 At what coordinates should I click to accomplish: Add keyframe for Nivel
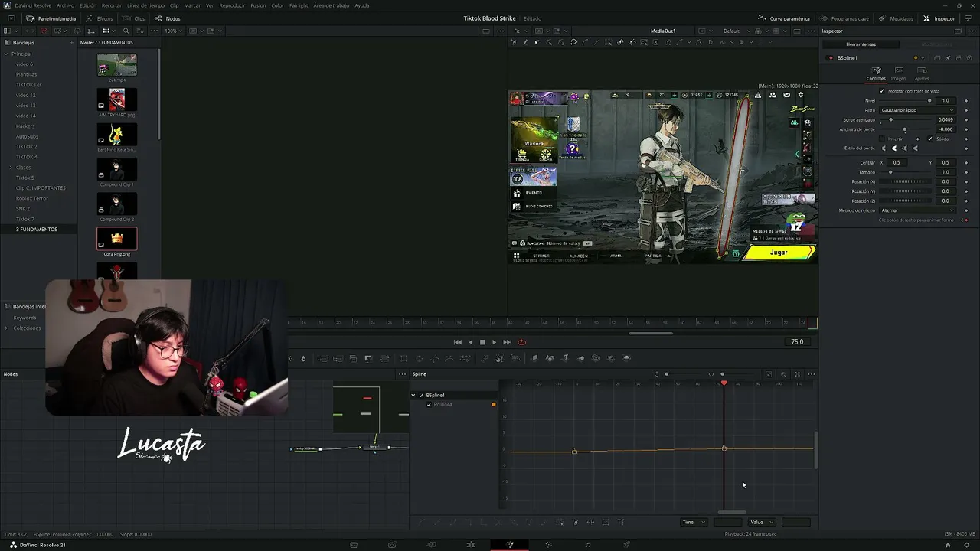966,100
